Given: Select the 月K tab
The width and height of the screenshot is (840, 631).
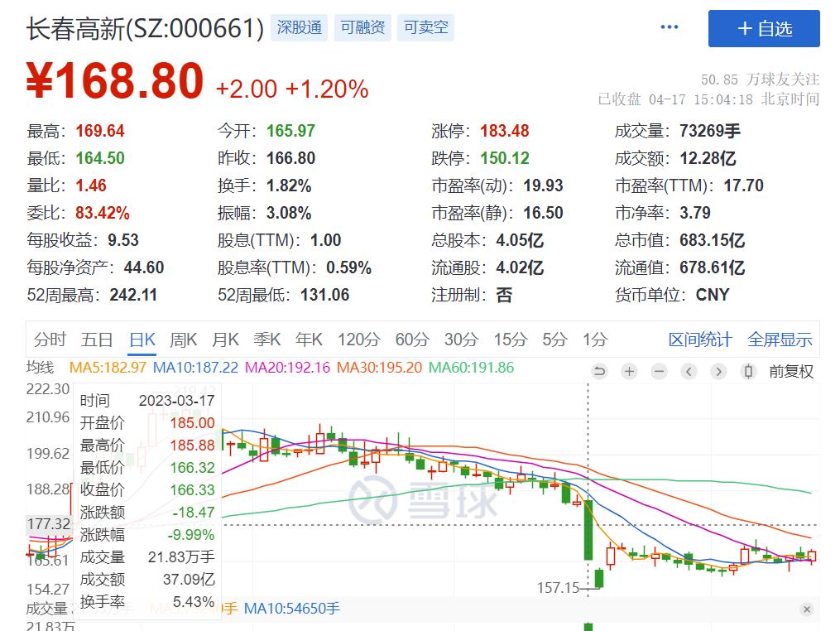Looking at the screenshot, I should pyautogui.click(x=226, y=340).
